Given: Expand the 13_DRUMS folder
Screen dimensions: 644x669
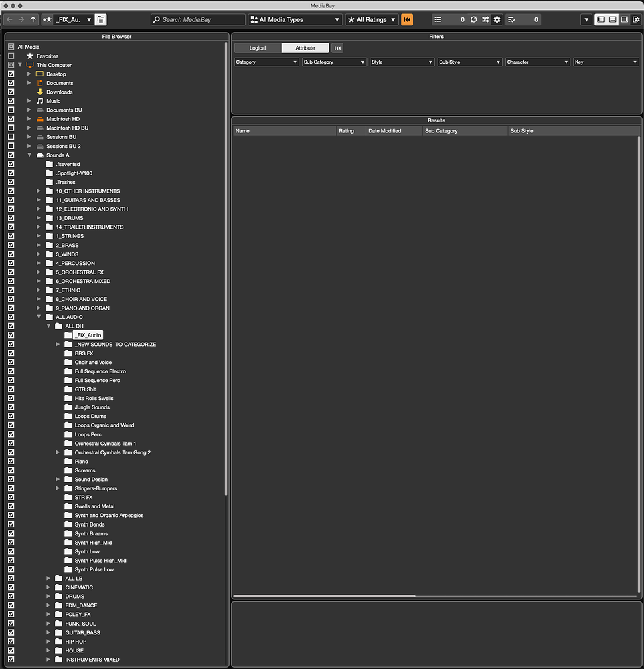Looking at the screenshot, I should click(39, 217).
